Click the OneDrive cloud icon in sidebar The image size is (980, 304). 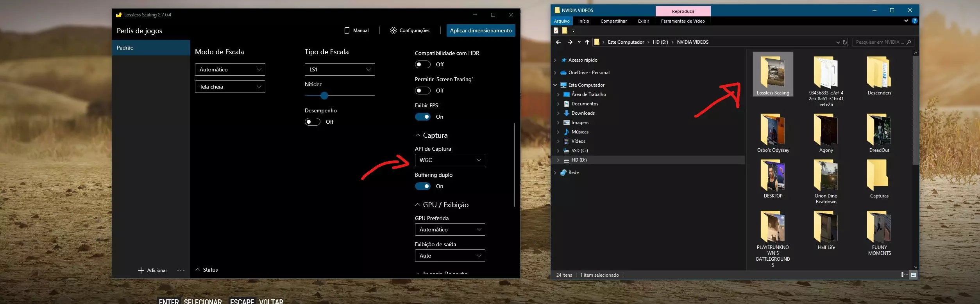coord(563,73)
